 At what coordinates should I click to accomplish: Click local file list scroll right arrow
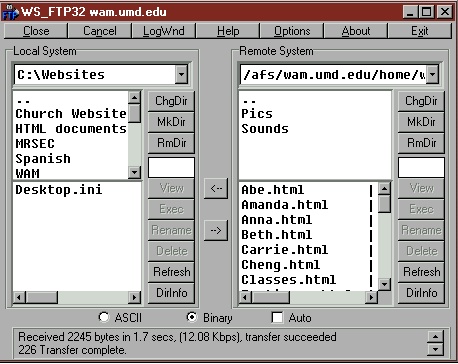point(134,297)
